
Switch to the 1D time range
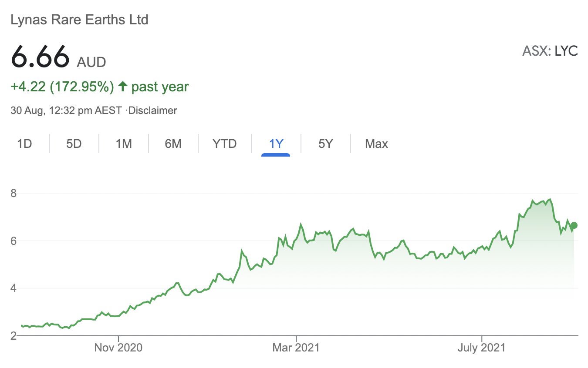[24, 144]
